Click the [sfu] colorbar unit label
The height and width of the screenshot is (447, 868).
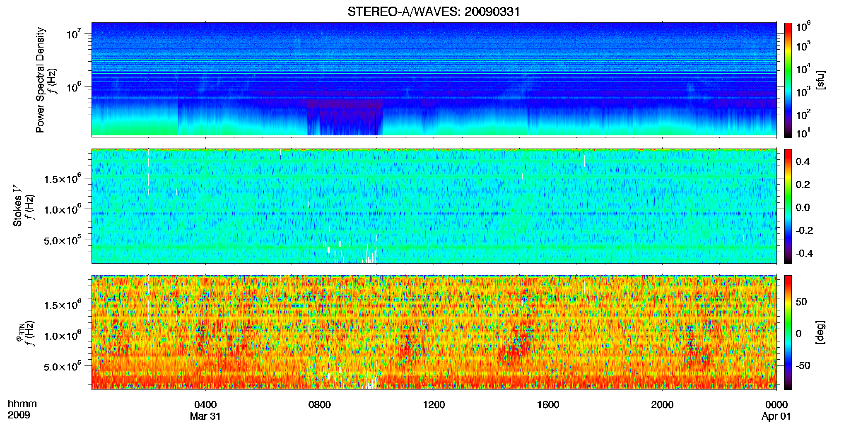(820, 80)
